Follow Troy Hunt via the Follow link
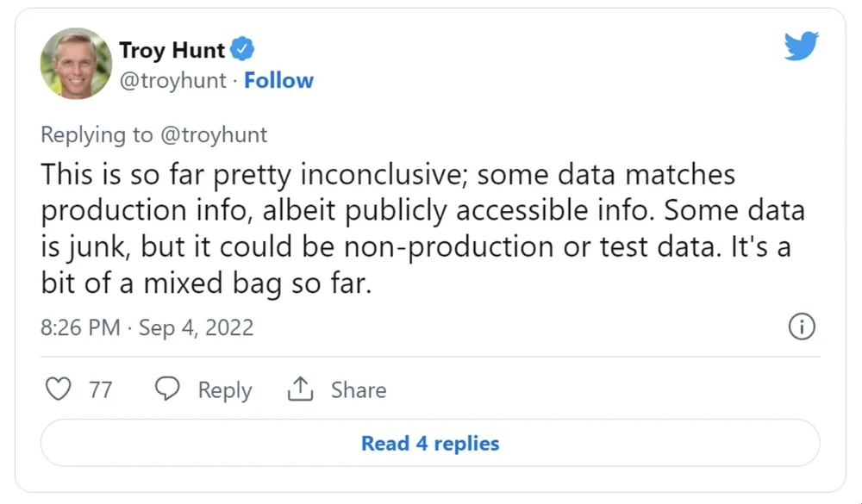This screenshot has height=504, width=862. 278,81
